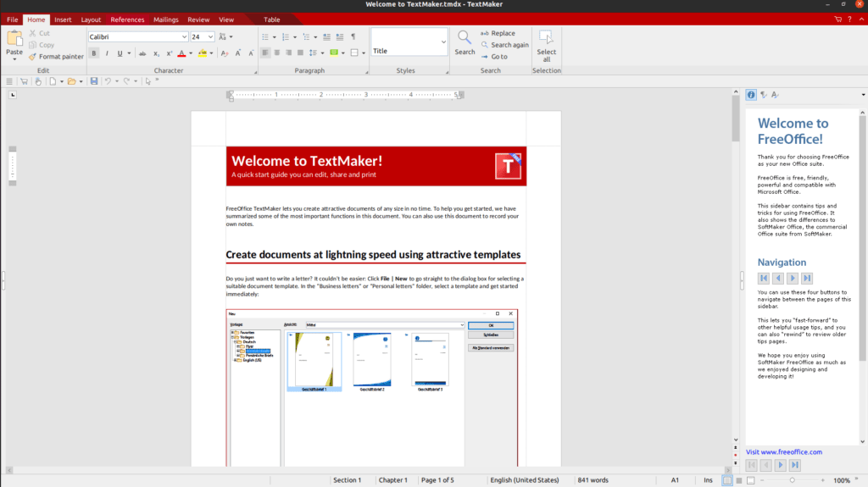Click the numbered list icon
868x487 pixels.
point(286,37)
